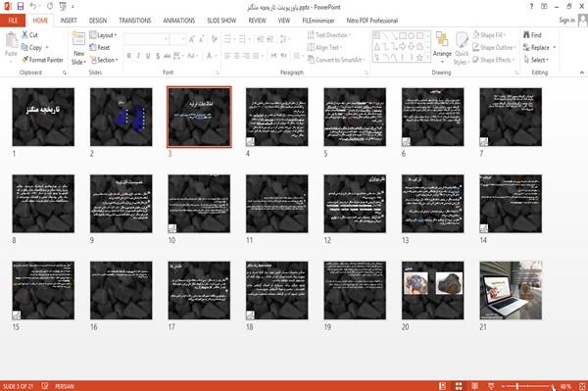Click the Find icon in Editing group
588x391 pixels.
(532, 35)
